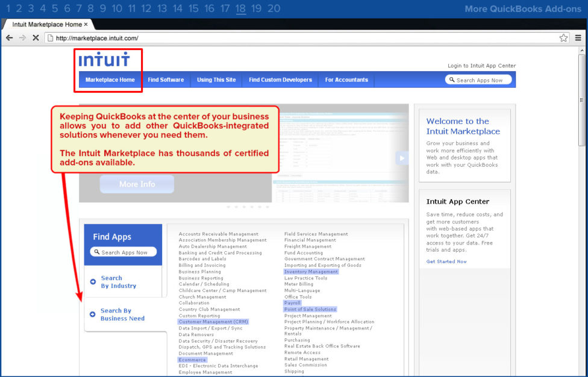Screen dimensions: 588x377
Task: Open Association Membership Management category
Action: (x=223, y=240)
